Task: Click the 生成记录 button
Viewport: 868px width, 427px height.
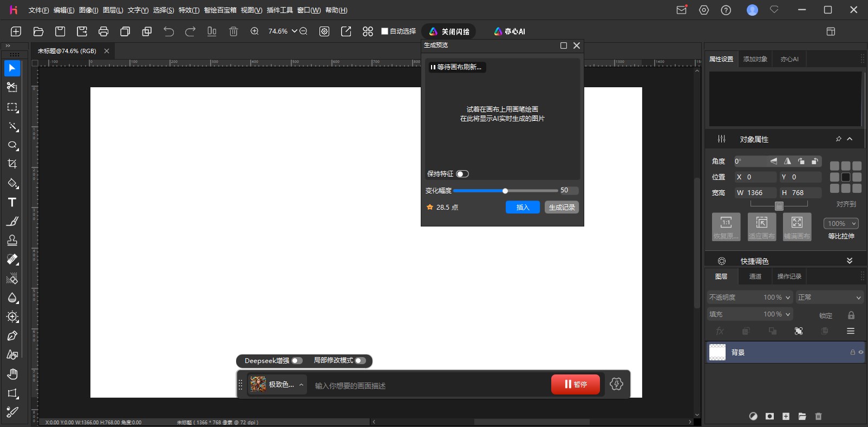Action: pyautogui.click(x=562, y=207)
